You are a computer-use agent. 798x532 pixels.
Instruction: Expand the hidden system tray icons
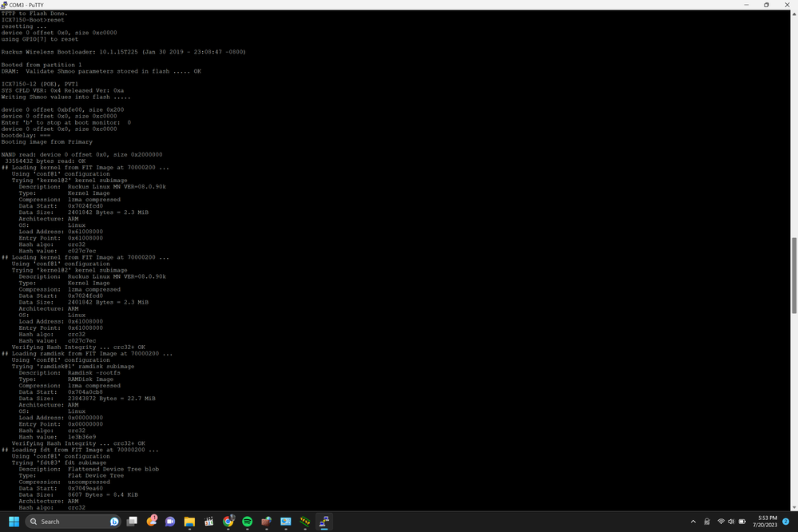693,522
